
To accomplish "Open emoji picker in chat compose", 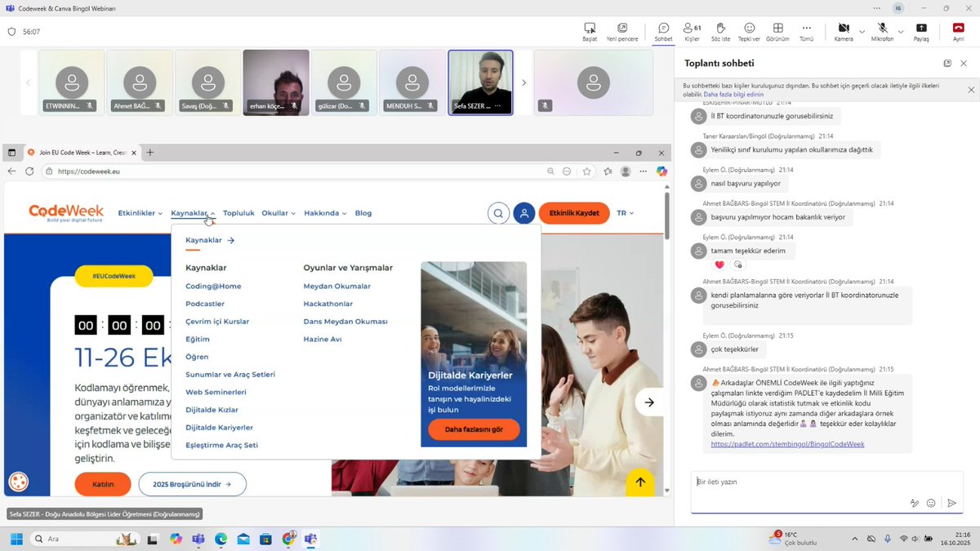I will [x=931, y=503].
